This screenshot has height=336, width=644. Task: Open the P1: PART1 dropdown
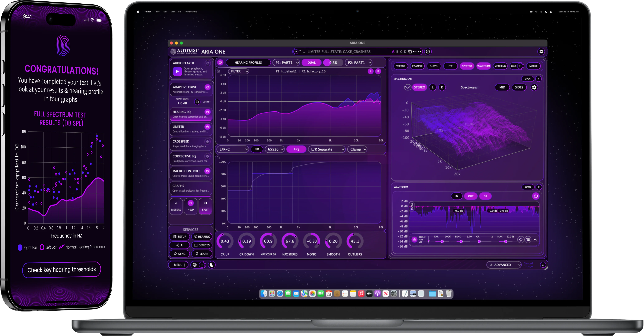[286, 62]
